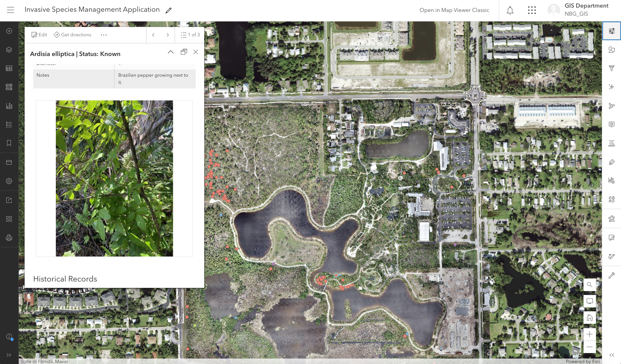Open the Print icon in left sidebar
This screenshot has height=364, width=621.
[9, 238]
